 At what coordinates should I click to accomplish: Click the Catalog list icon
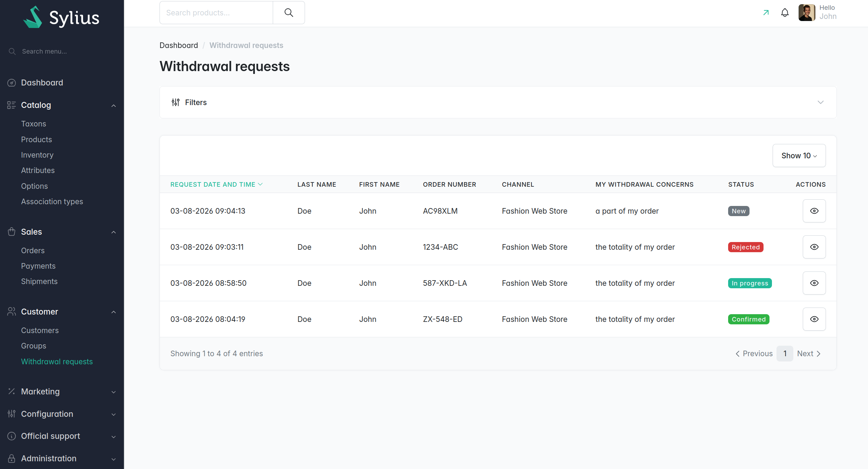pyautogui.click(x=12, y=105)
